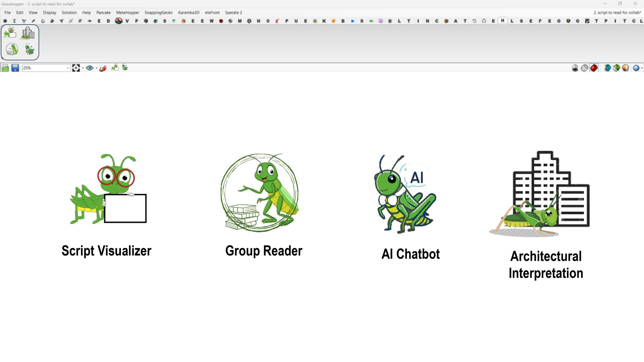Open the Karamba3D menu
The width and height of the screenshot is (644, 362).
coord(189,12)
